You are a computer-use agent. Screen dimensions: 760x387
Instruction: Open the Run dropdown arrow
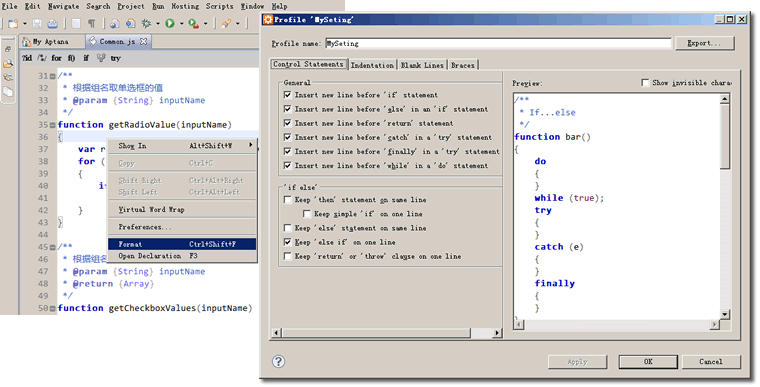coord(181,24)
